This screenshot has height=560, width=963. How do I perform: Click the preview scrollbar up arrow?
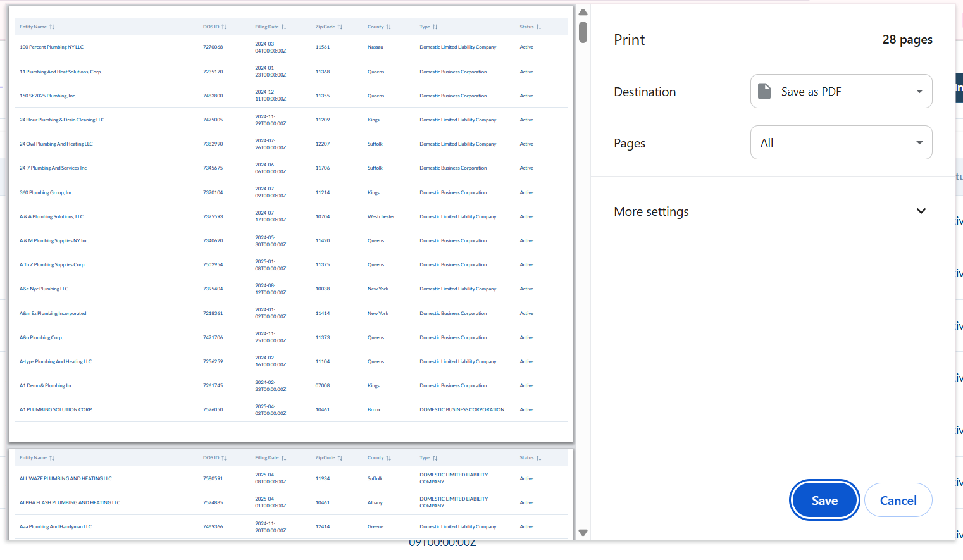click(x=583, y=12)
